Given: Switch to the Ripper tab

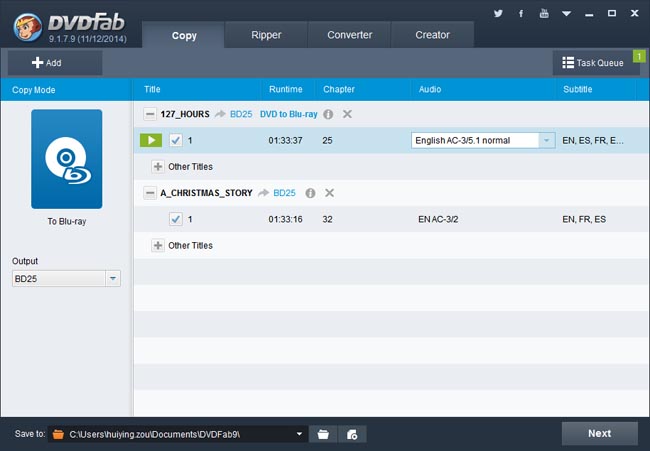Looking at the screenshot, I should tap(266, 35).
